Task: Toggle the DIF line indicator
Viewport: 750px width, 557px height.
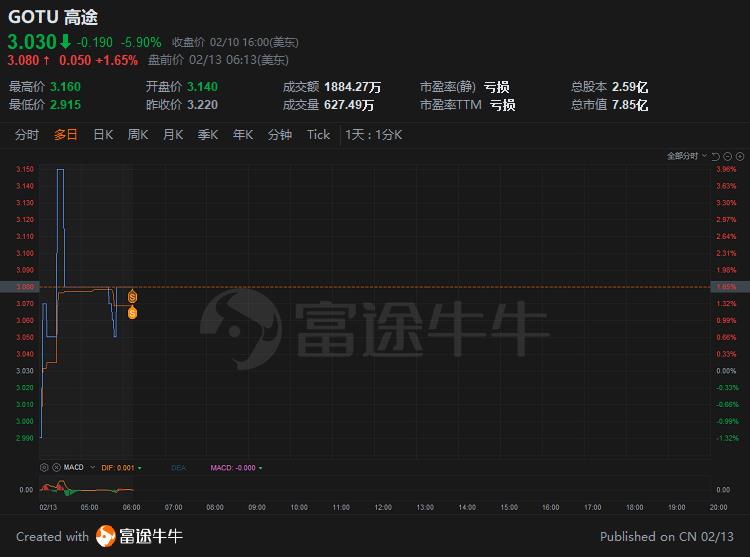Action: click(x=121, y=468)
